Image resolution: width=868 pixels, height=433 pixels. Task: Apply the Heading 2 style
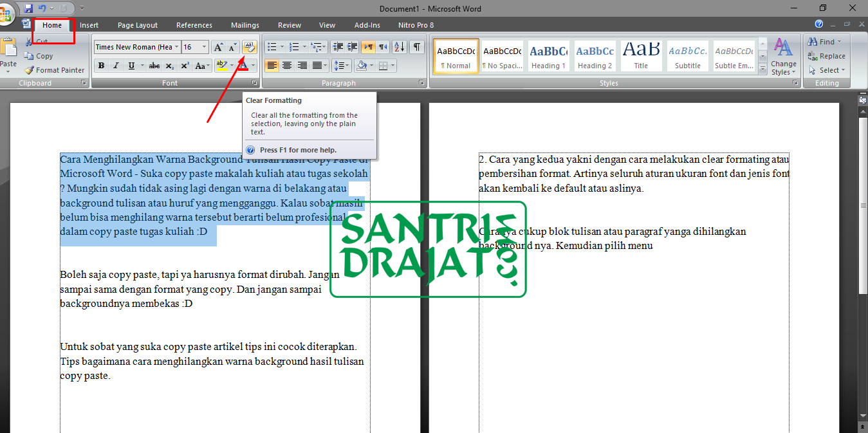tap(595, 57)
